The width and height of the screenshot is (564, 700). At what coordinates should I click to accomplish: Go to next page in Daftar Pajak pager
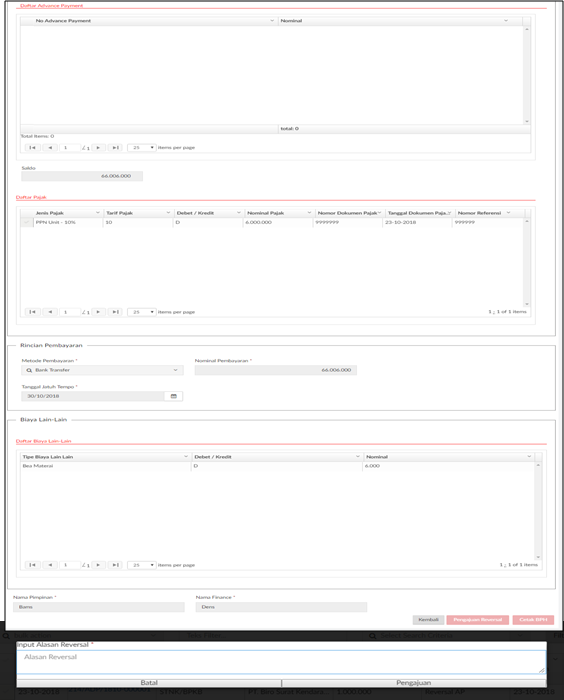click(98, 312)
